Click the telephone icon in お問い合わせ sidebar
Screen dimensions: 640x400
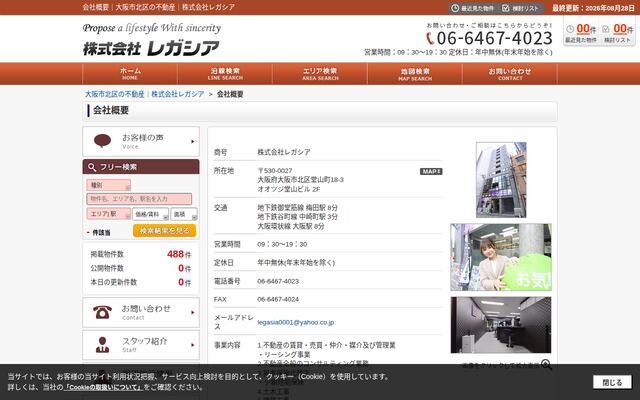102,312
